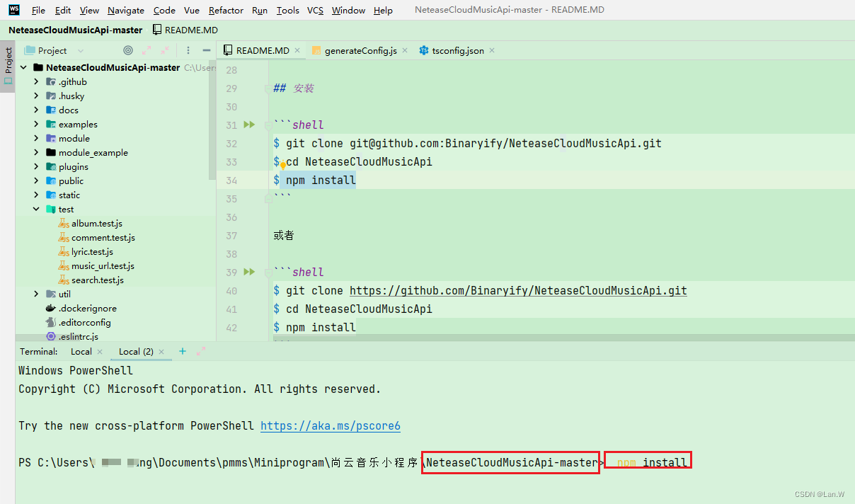Click the yellow intention bulb on line 33
855x504 pixels.
(282, 166)
